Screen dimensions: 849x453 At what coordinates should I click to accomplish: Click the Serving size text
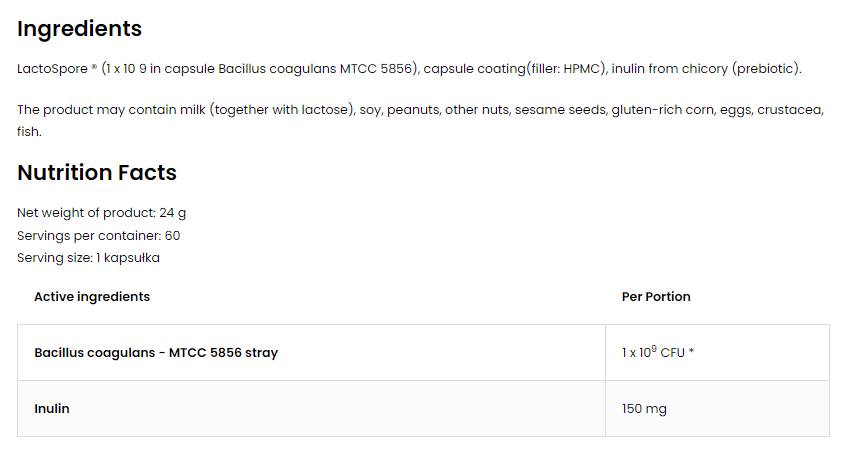click(88, 258)
